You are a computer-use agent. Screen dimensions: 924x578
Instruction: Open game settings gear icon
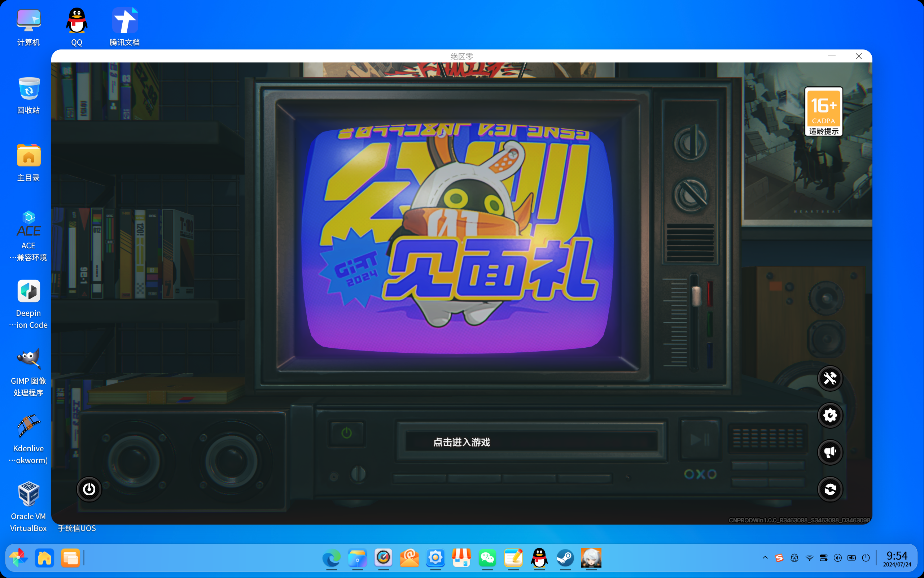(x=830, y=416)
